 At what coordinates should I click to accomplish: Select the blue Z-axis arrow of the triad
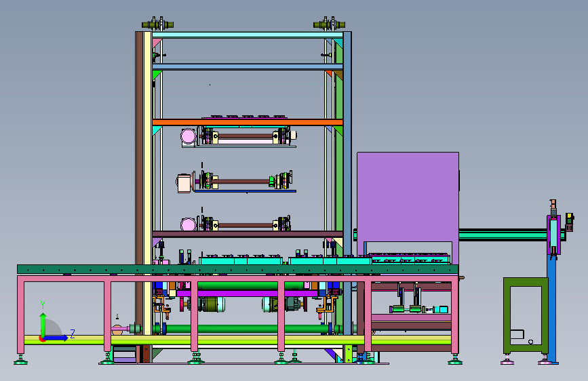click(56, 338)
